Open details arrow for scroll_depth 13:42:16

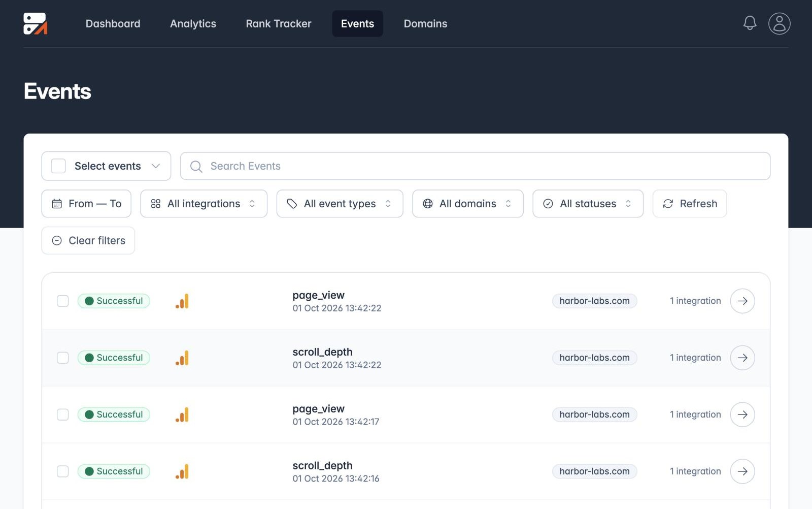[742, 471]
